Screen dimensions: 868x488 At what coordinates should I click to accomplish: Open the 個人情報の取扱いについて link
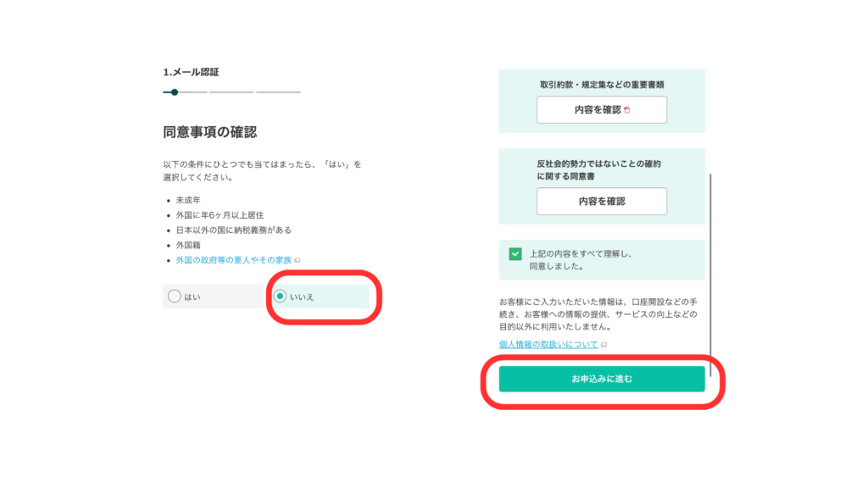[x=548, y=344]
